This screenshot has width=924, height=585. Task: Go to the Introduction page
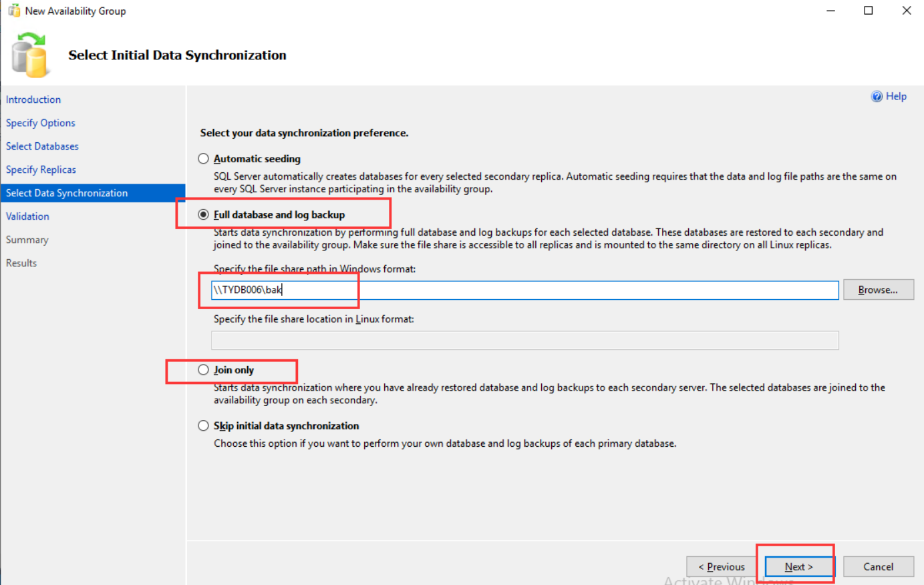coord(33,100)
